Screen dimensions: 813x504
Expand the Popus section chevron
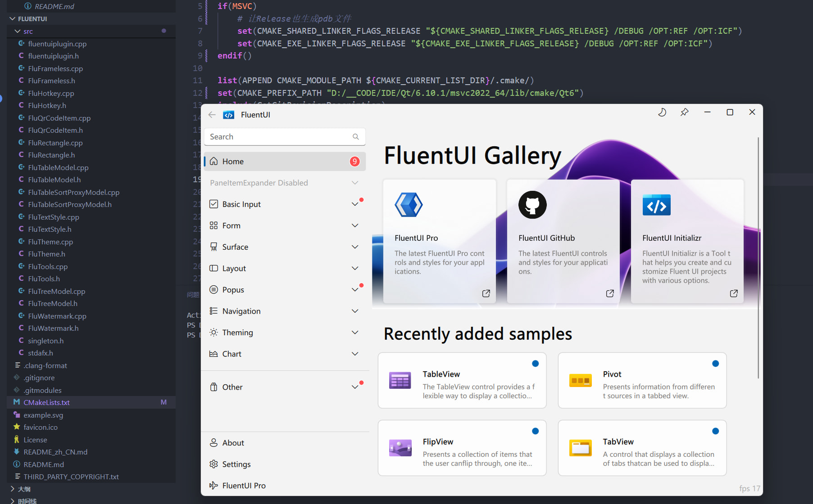click(355, 290)
